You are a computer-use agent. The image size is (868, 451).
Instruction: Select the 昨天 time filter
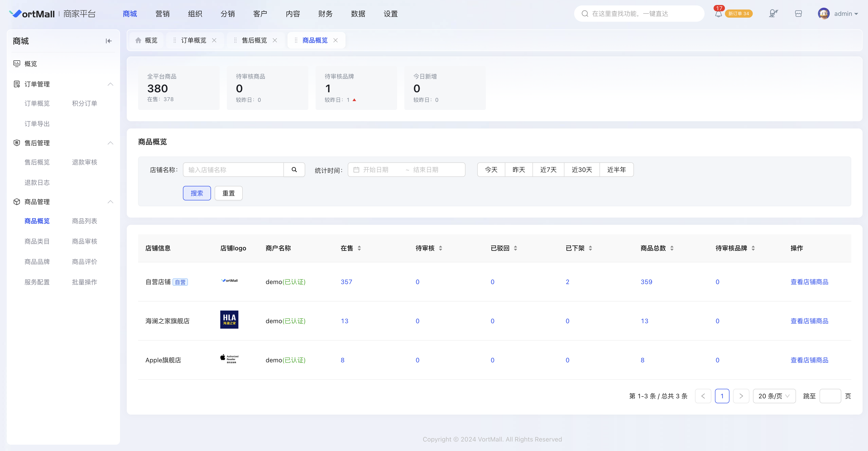pos(519,170)
